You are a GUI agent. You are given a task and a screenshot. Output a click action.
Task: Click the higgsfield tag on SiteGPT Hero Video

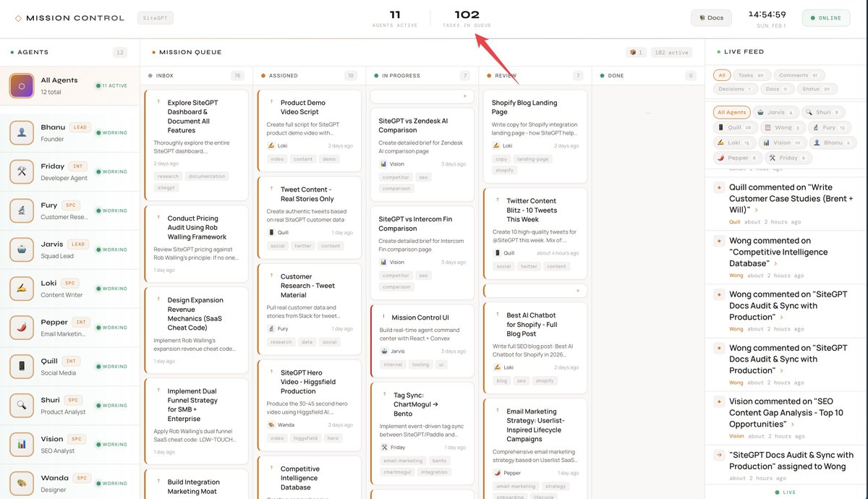(305, 438)
